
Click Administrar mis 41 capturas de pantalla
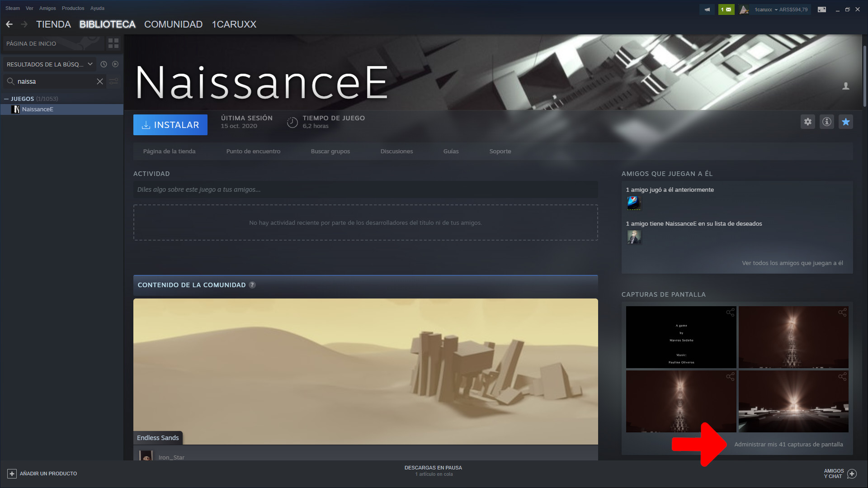[788, 445]
